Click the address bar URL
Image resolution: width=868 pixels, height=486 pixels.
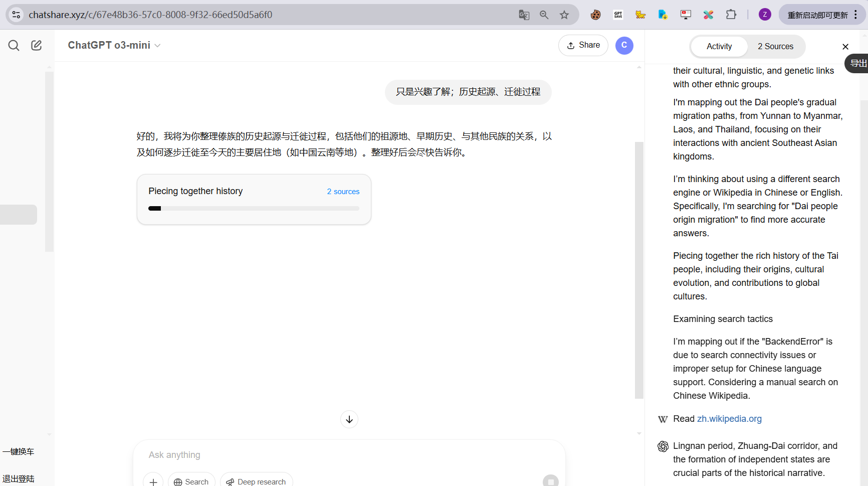[150, 15]
